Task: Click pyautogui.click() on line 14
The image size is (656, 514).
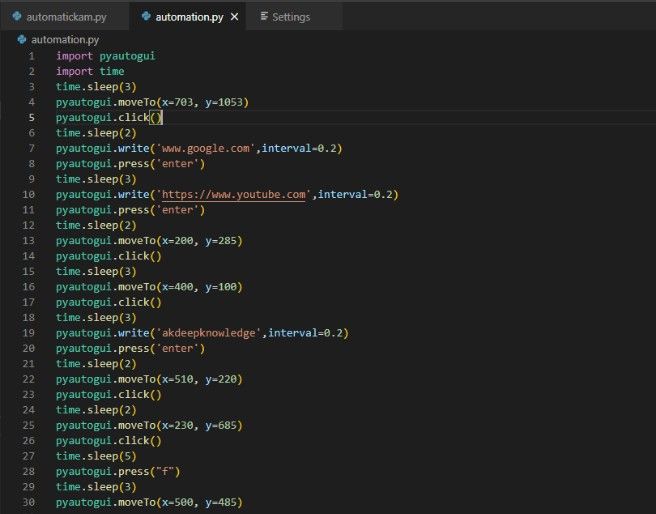Action: (109, 256)
